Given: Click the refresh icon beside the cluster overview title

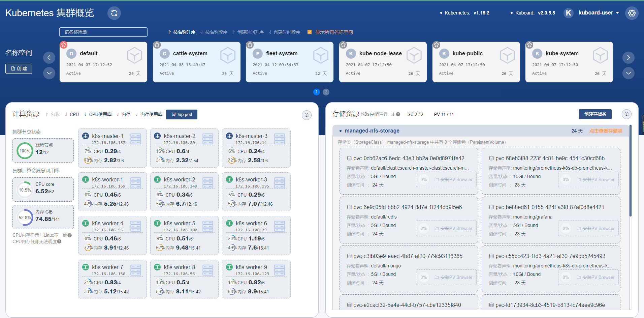Looking at the screenshot, I should click(x=114, y=13).
